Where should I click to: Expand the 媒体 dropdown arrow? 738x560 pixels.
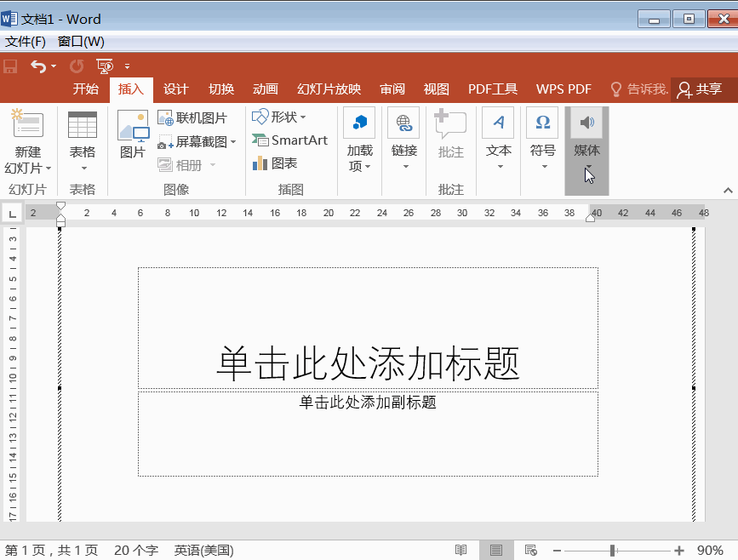coord(588,166)
